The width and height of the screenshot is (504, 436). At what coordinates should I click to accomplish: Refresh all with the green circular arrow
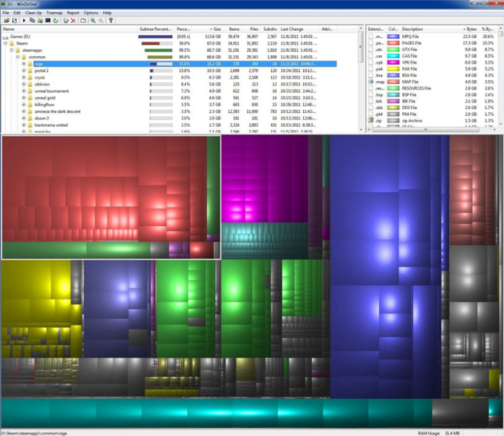[55, 20]
